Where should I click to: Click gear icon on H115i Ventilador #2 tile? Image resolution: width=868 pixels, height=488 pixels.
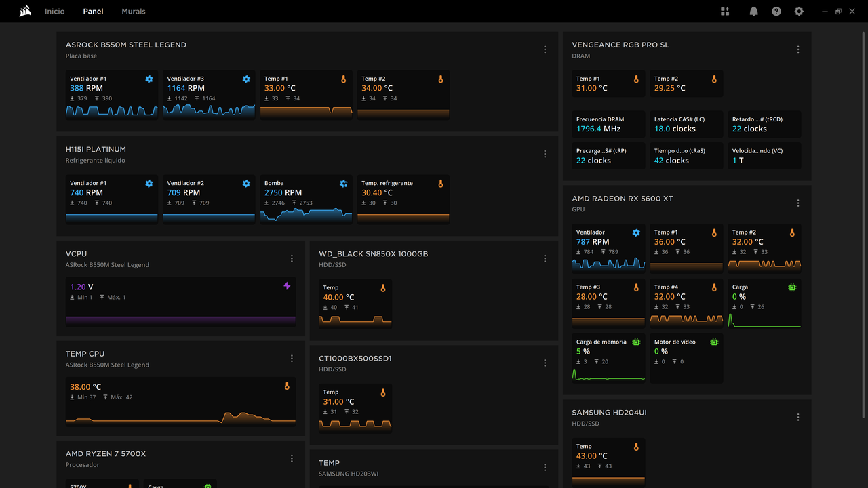point(246,184)
